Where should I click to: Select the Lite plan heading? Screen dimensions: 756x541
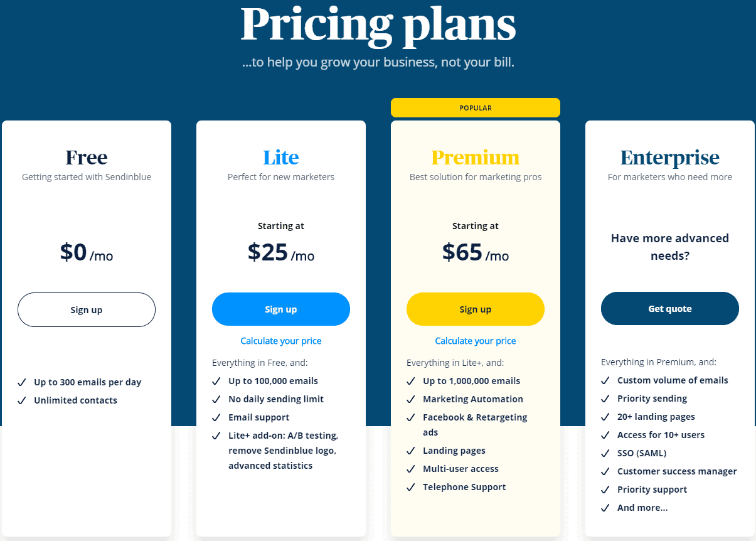tap(281, 157)
